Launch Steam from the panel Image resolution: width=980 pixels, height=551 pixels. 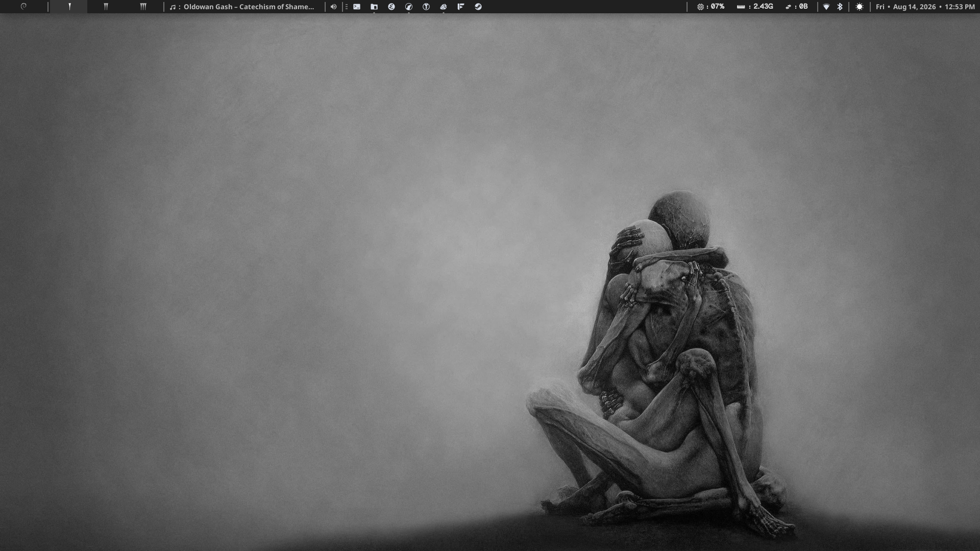478,7
